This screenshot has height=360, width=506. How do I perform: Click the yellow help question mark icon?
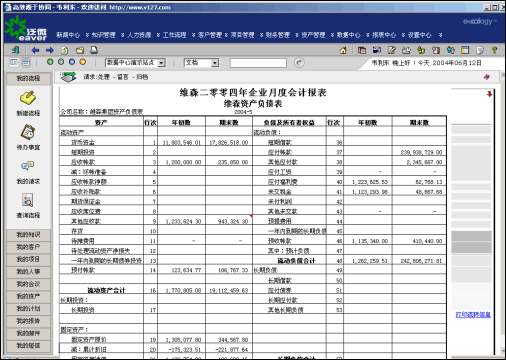click(x=494, y=50)
